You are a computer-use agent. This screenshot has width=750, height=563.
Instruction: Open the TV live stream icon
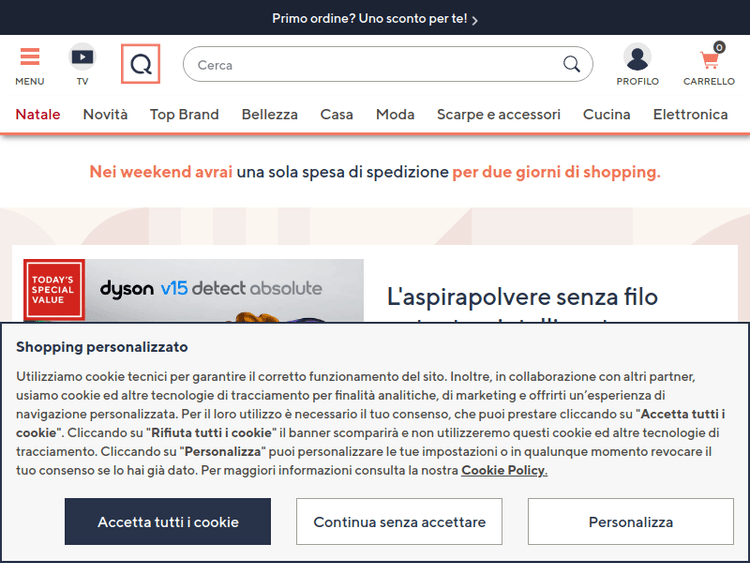pyautogui.click(x=82, y=58)
